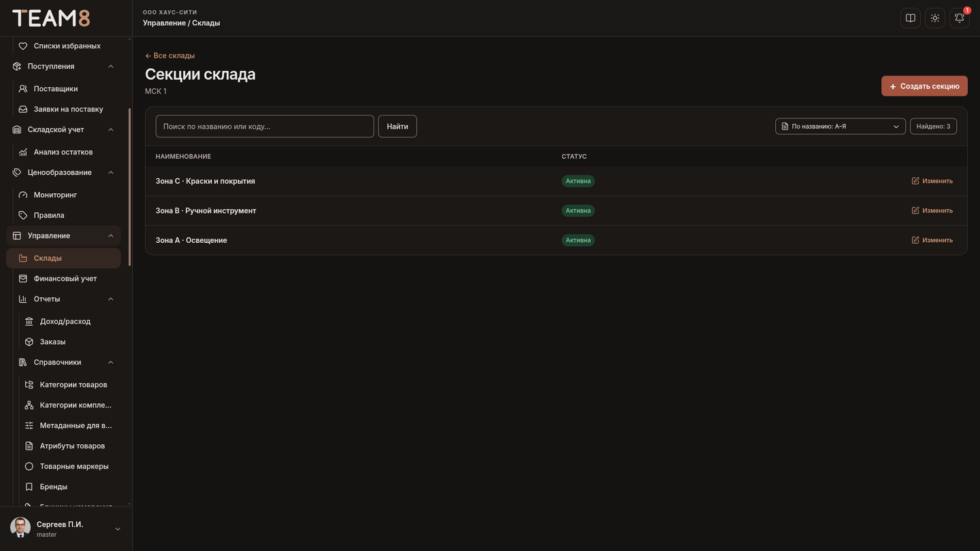Collapse the Справочники section chevron
Viewport: 980px width, 551px height.
pos(111,362)
